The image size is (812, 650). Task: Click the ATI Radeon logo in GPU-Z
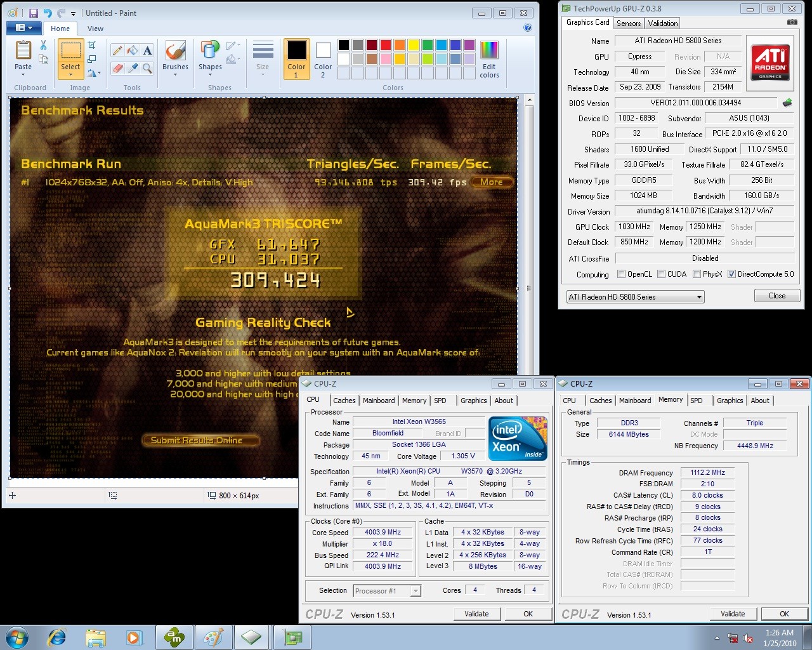click(x=770, y=62)
